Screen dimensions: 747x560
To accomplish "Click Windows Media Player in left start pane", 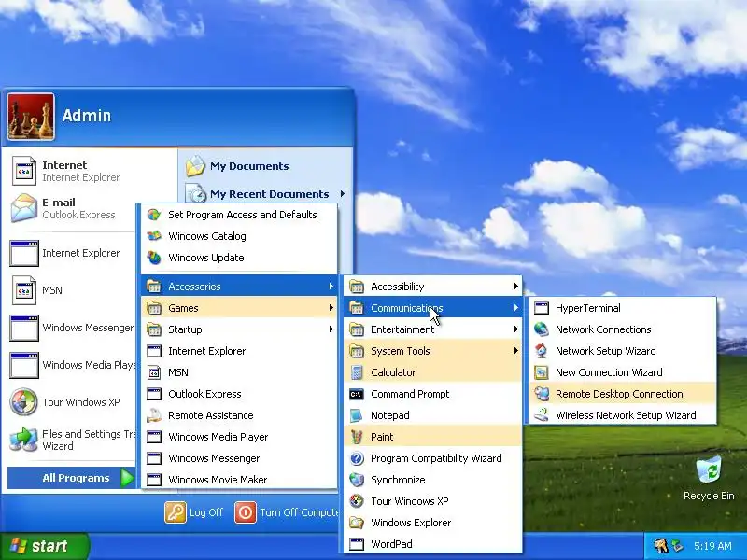I will pyautogui.click(x=72, y=365).
